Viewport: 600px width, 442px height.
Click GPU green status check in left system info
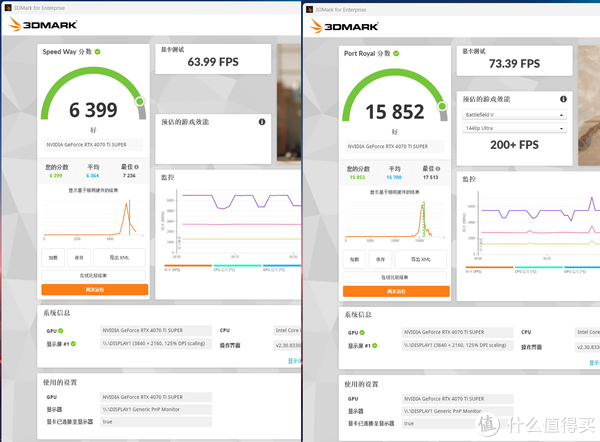point(59,329)
